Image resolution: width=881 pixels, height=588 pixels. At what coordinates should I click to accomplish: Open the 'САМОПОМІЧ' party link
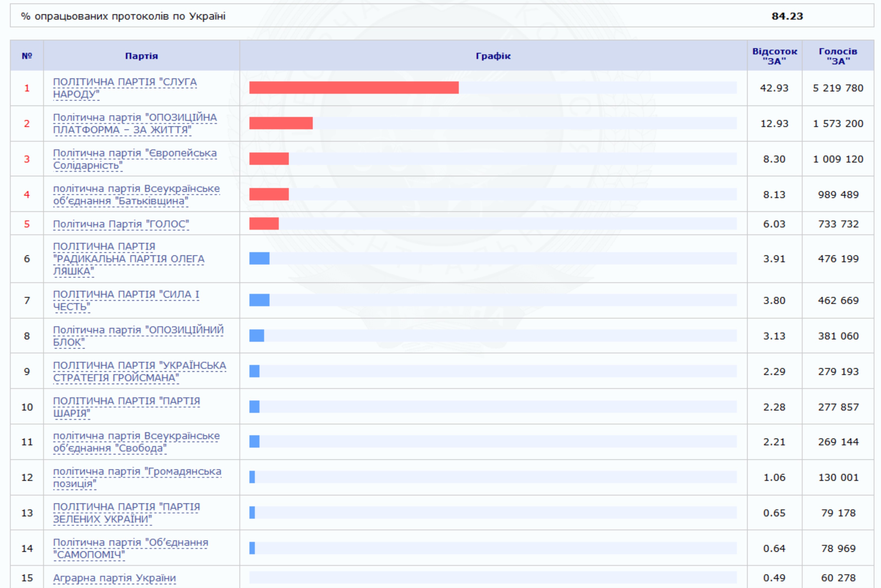pyautogui.click(x=130, y=549)
